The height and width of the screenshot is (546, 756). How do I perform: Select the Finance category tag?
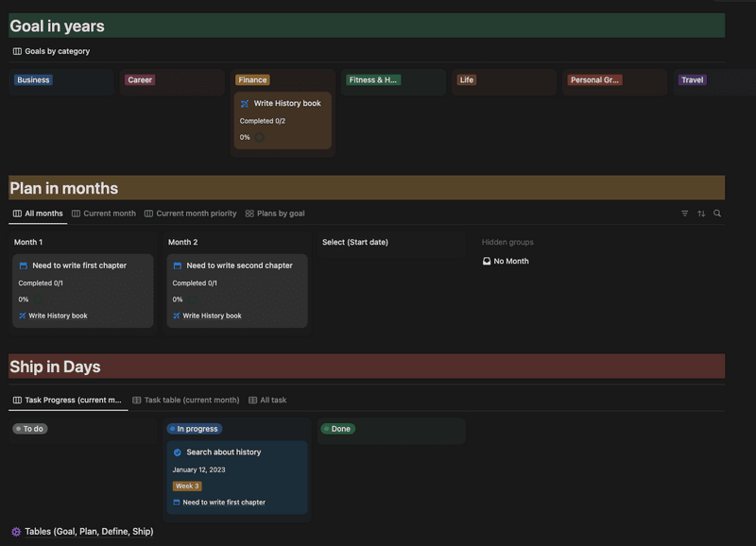[x=252, y=80]
